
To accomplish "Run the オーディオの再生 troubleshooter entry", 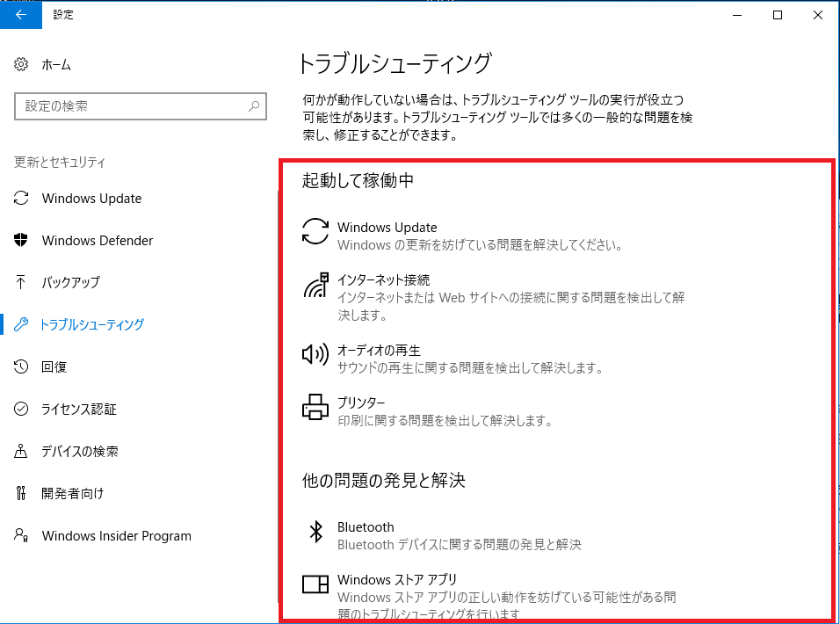I will (377, 350).
